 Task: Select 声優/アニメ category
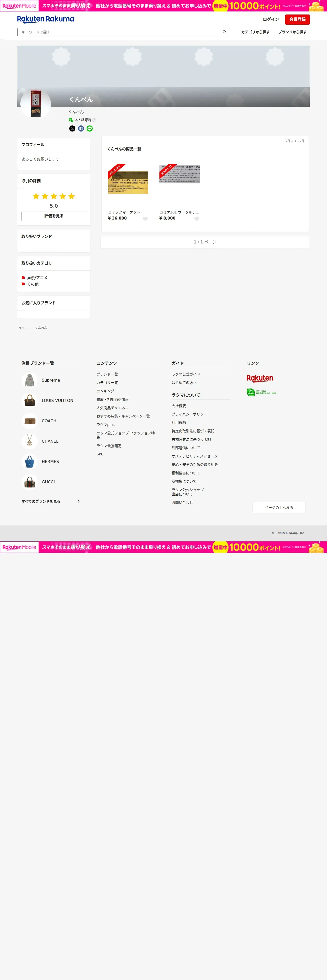pyautogui.click(x=37, y=278)
